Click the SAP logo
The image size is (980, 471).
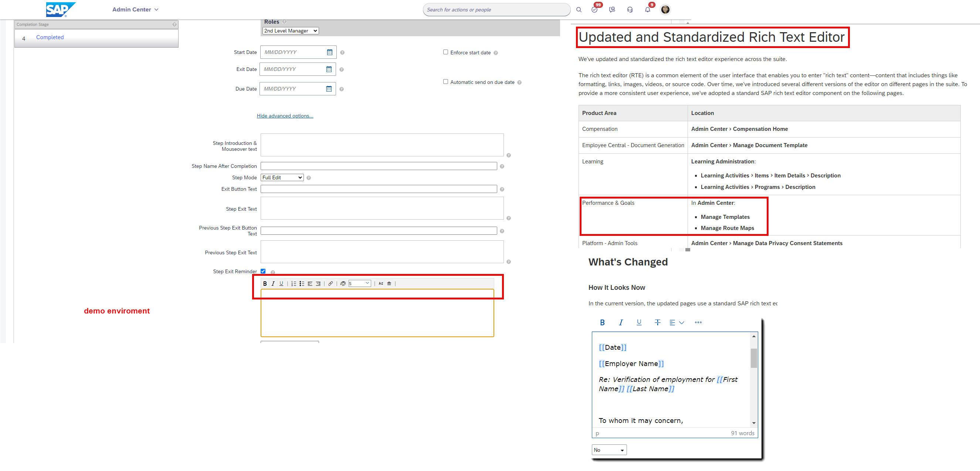(x=61, y=10)
